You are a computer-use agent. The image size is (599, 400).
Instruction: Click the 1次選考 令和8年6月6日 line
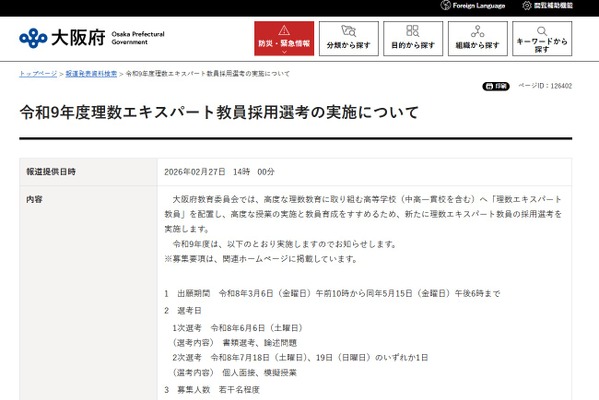pos(238,328)
